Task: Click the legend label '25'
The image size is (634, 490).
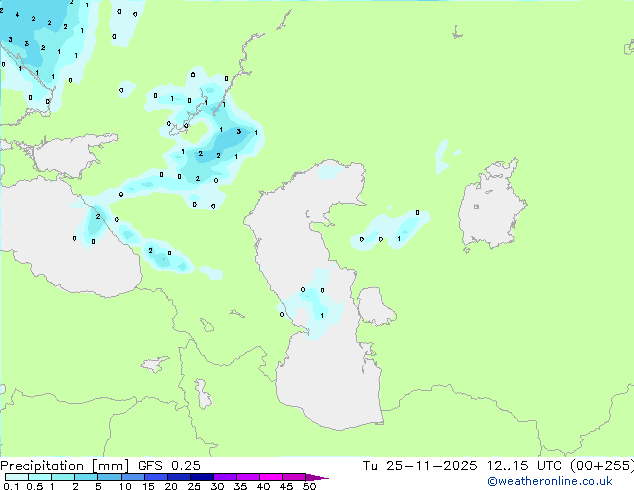Action: pyautogui.click(x=194, y=486)
